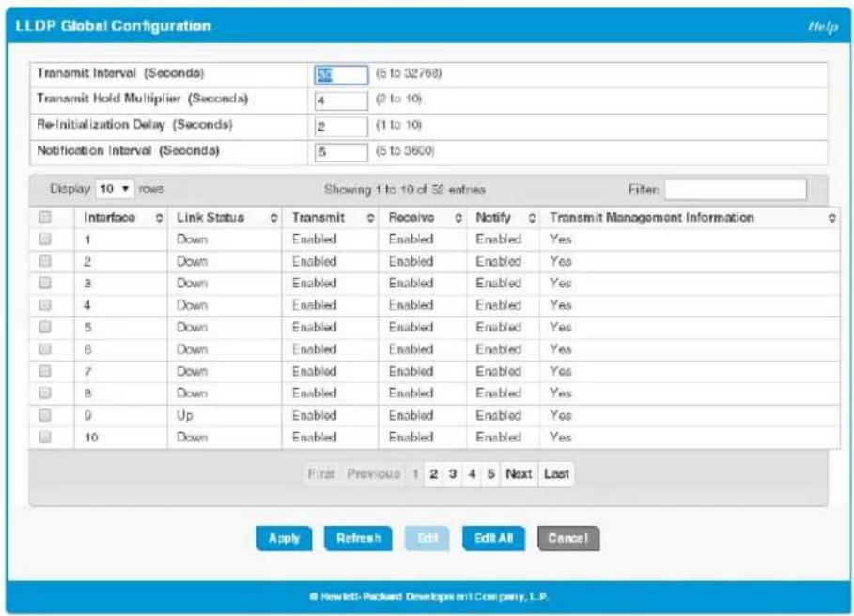Viewport: 854px width, 616px height.
Task: Check the box for interface 2
Action: [x=45, y=261]
